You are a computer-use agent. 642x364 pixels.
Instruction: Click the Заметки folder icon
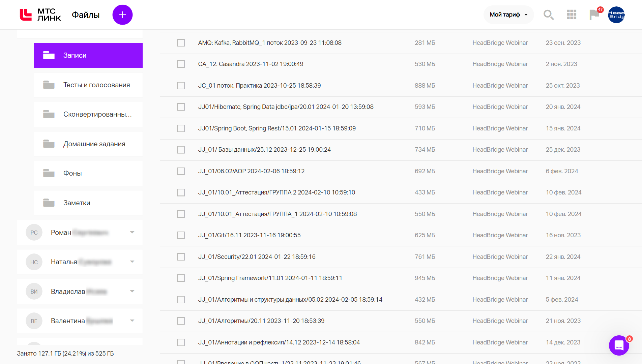(x=49, y=203)
